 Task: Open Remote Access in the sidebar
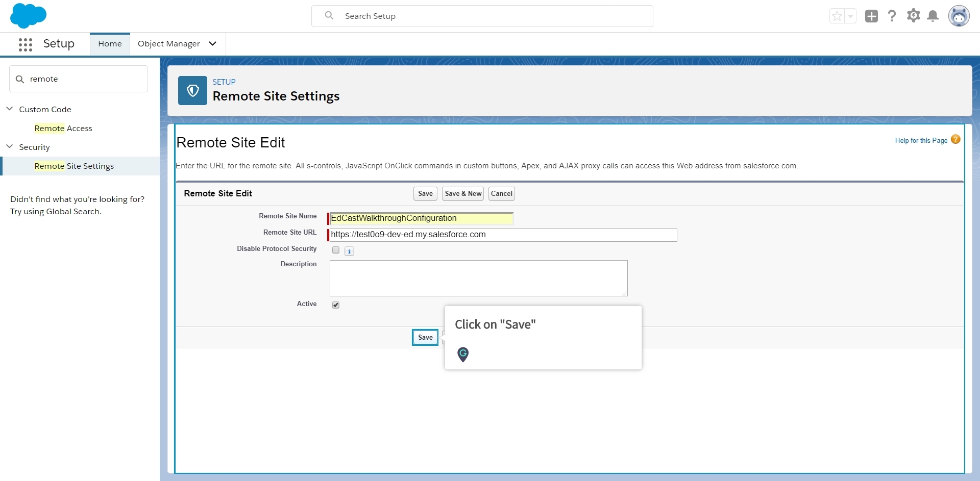(x=63, y=128)
